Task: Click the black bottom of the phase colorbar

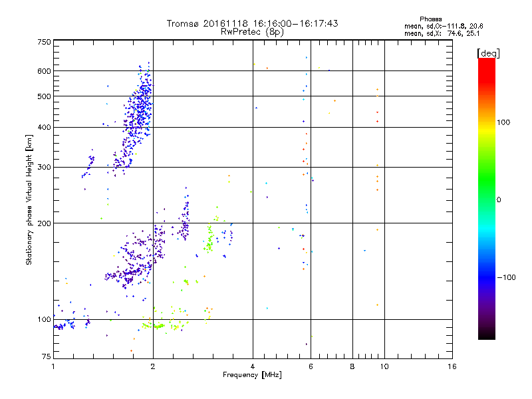Action: pyautogui.click(x=487, y=336)
